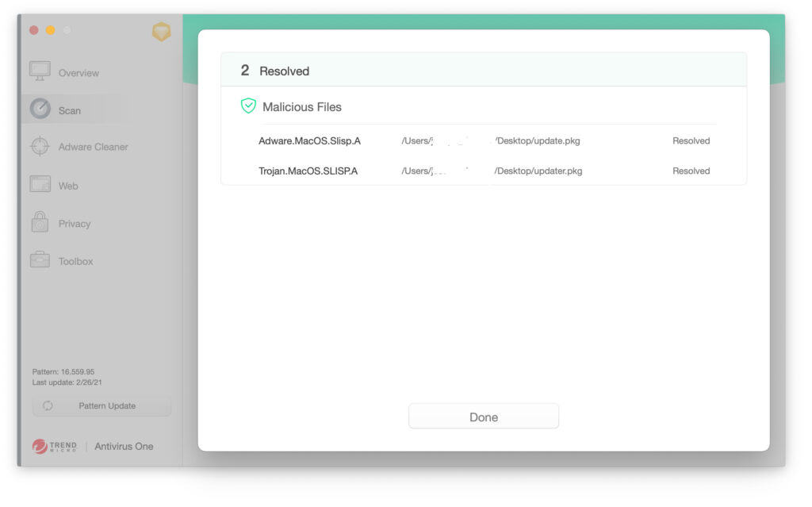Open the Privacy padlock icon
The height and width of the screenshot is (507, 812).
tap(40, 223)
